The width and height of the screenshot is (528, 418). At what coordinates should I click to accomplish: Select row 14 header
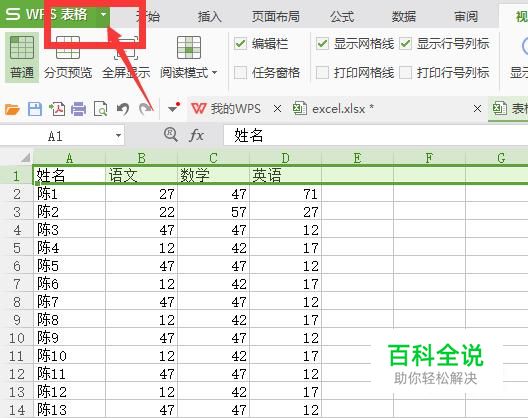pos(16,409)
